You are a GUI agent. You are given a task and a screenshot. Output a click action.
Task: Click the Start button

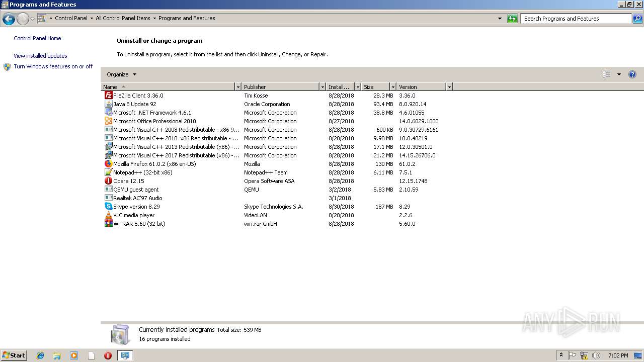point(14,355)
